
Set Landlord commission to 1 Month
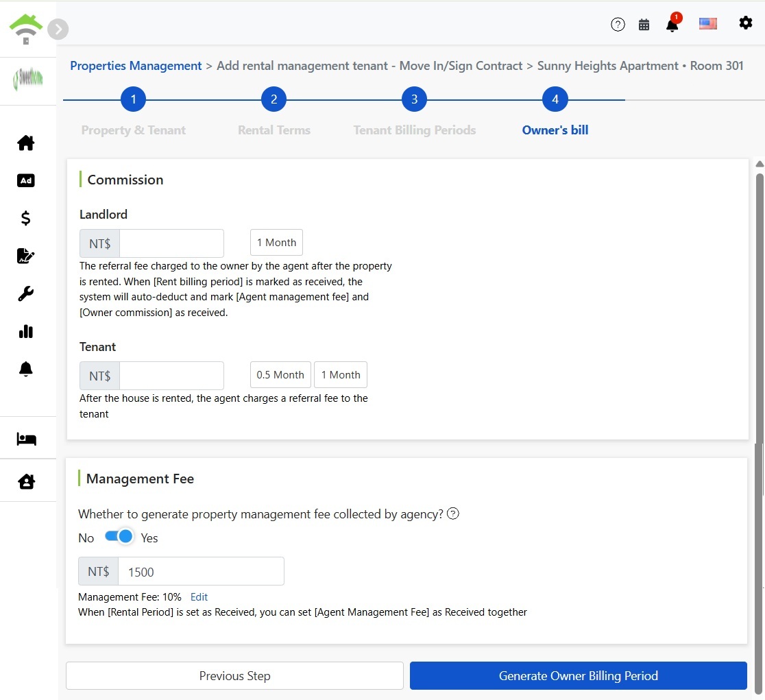click(276, 243)
